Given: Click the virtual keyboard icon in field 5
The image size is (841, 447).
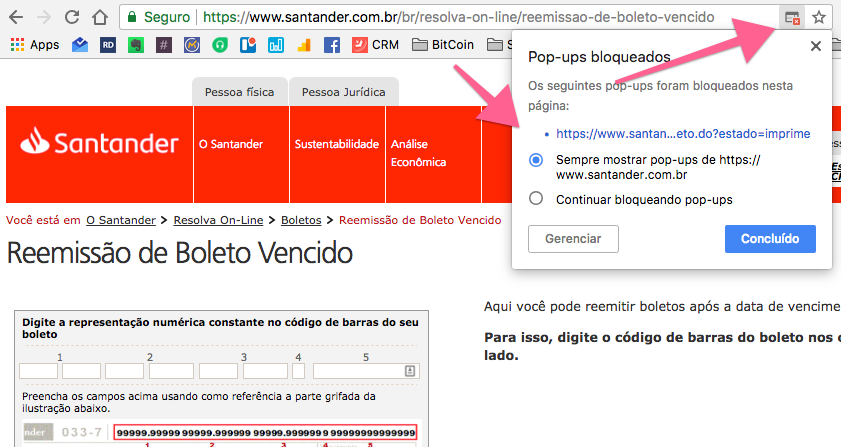Looking at the screenshot, I should point(410,371).
